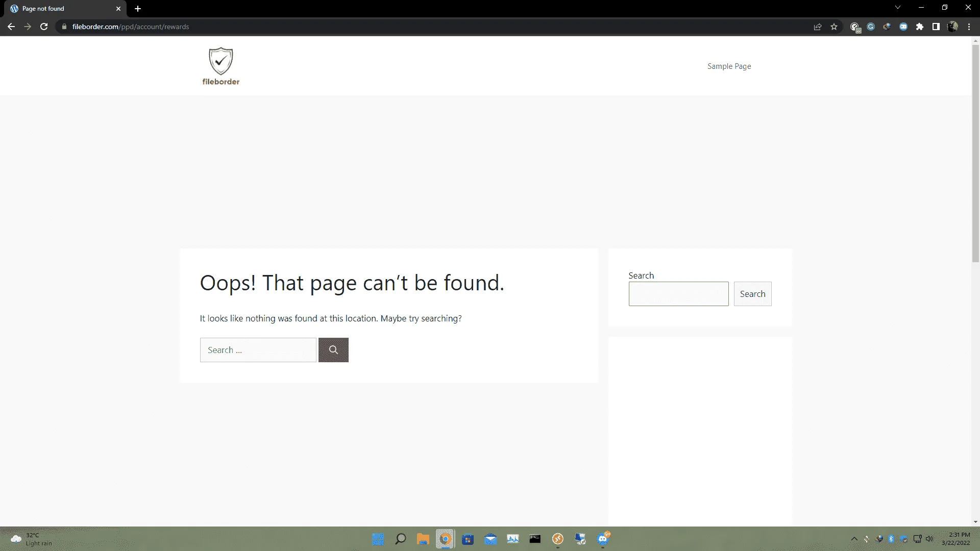Focus the sidebar Search text box
The height and width of the screenshot is (551, 980).
678,294
